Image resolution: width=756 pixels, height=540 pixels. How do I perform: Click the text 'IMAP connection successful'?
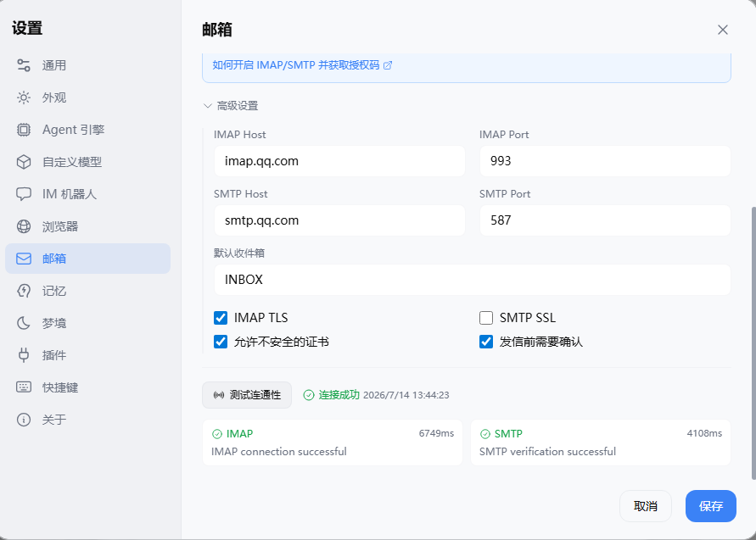(278, 452)
